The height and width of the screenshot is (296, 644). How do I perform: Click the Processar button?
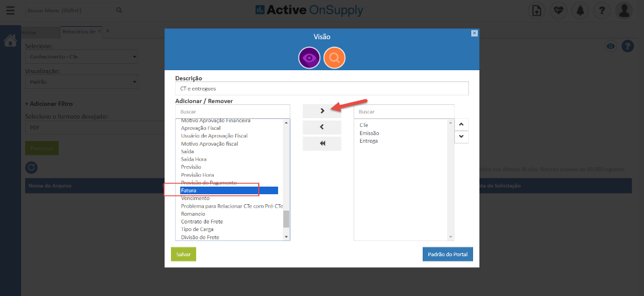click(x=42, y=148)
